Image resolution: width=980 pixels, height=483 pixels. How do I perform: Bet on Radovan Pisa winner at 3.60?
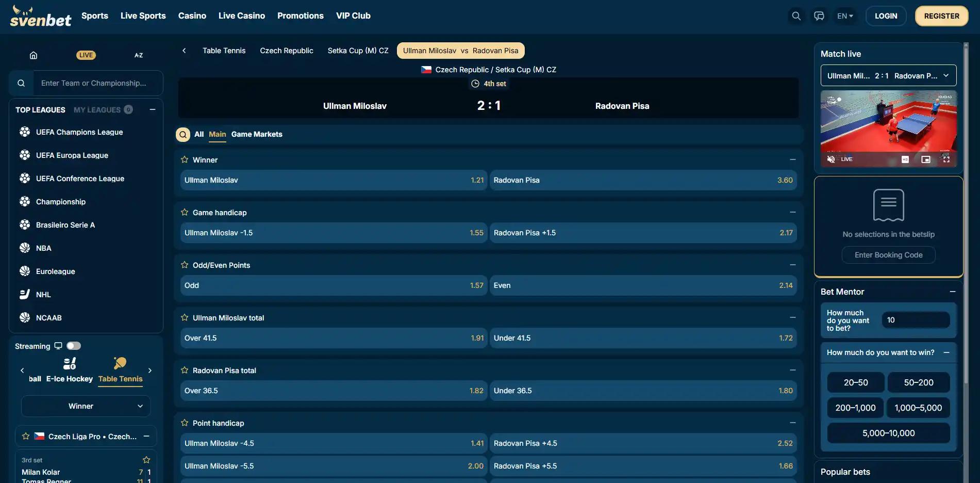click(643, 180)
